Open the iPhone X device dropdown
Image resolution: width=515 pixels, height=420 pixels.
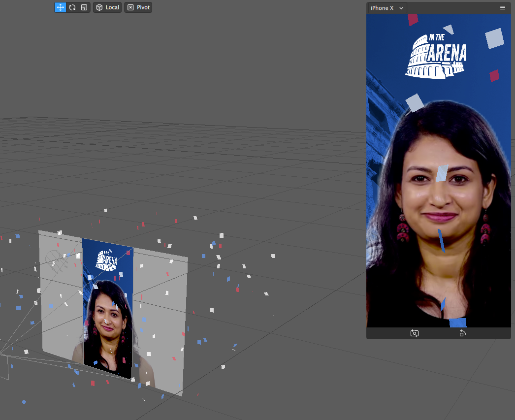[386, 8]
